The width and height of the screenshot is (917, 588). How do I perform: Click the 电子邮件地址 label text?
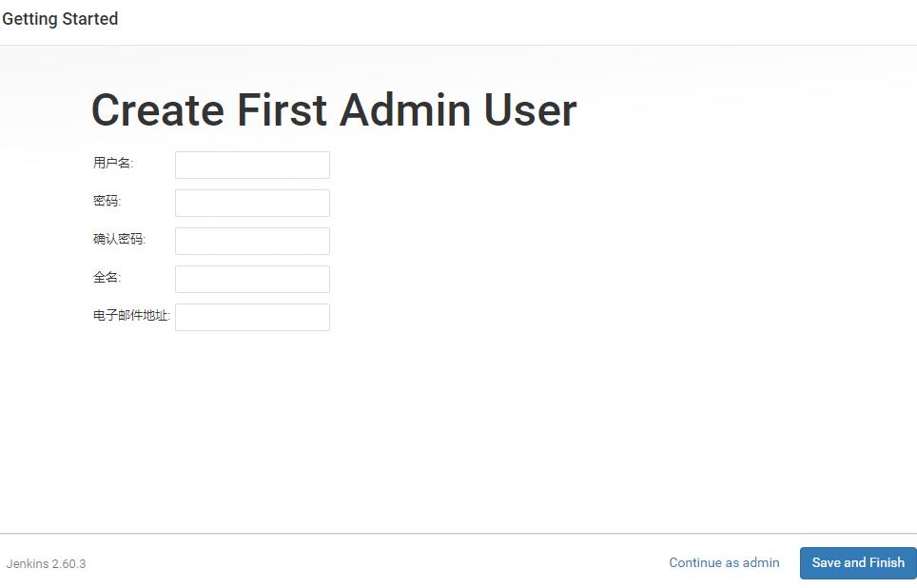pyautogui.click(x=130, y=315)
